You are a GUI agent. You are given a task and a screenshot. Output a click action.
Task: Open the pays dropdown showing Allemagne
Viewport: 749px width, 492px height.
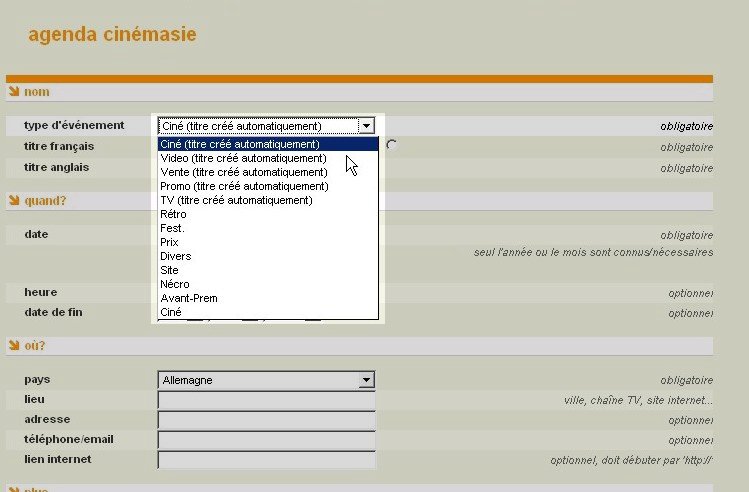(x=366, y=380)
